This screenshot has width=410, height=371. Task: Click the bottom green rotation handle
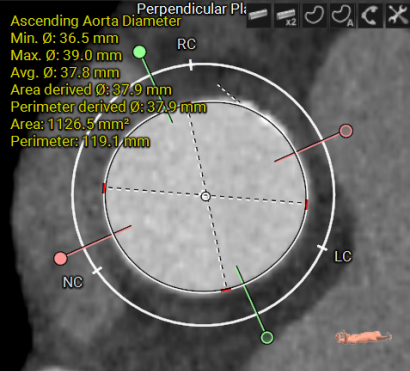click(x=267, y=337)
